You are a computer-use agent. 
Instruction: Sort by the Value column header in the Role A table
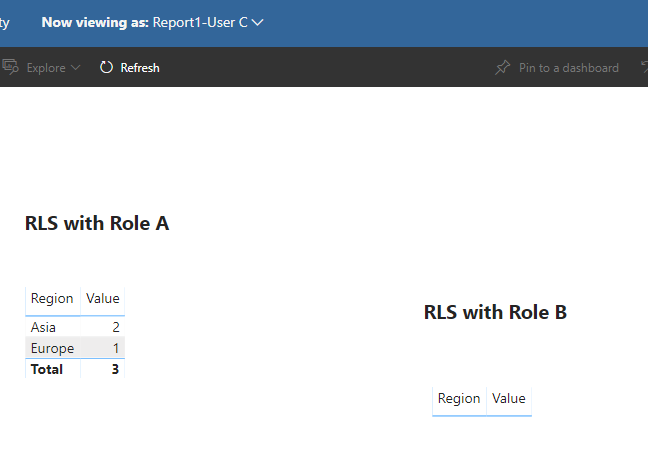click(102, 299)
